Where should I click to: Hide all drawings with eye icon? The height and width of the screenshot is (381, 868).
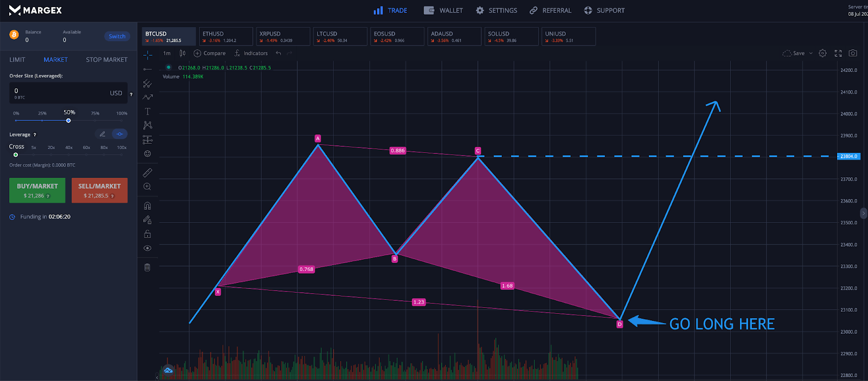tap(147, 248)
